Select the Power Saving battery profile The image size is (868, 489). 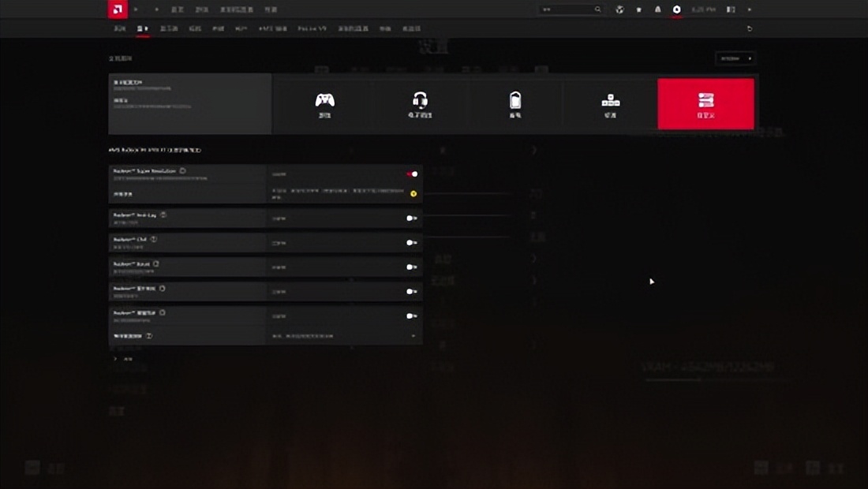pos(514,104)
